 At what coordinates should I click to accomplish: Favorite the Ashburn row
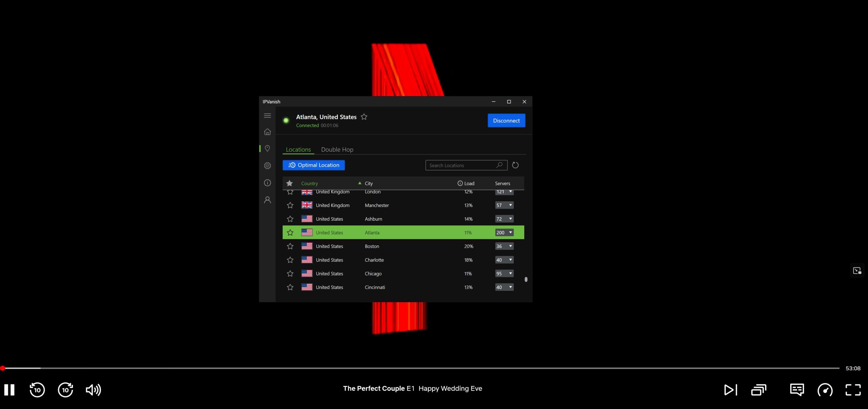click(290, 219)
